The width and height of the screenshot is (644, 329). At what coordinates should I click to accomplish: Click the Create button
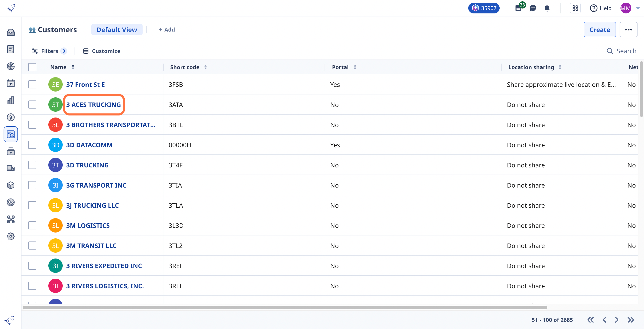click(x=599, y=30)
